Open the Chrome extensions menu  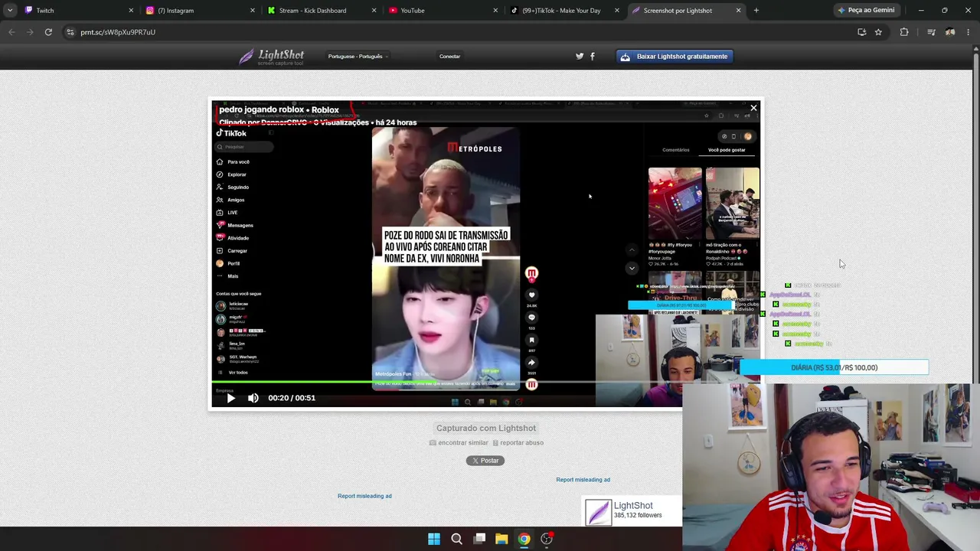point(904,32)
